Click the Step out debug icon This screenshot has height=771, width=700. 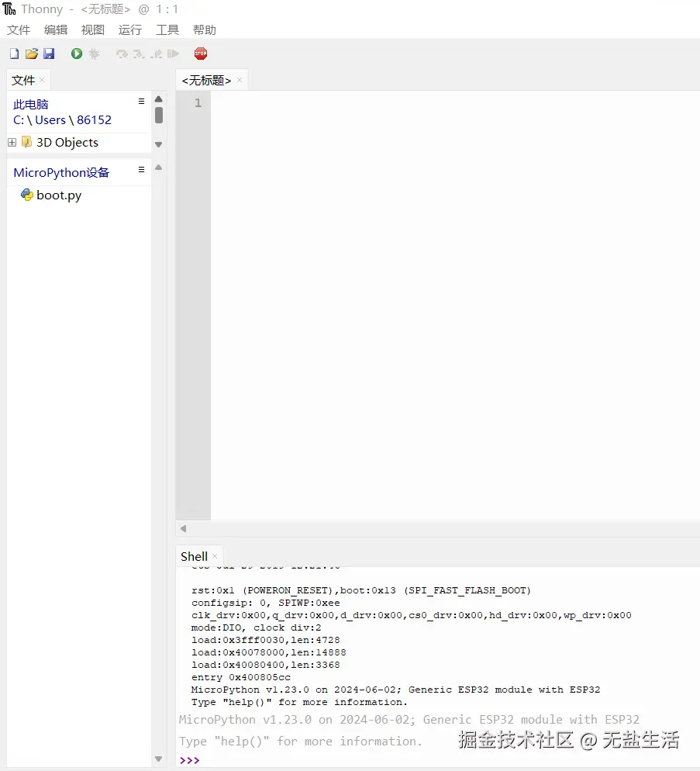click(x=157, y=54)
